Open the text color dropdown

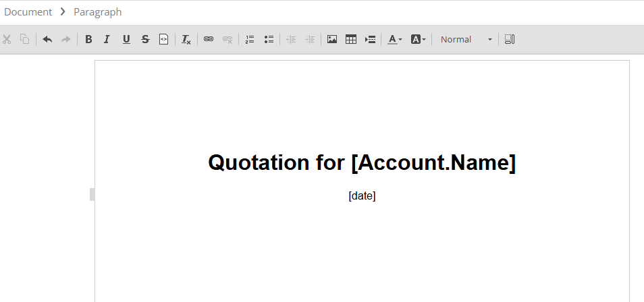point(395,40)
